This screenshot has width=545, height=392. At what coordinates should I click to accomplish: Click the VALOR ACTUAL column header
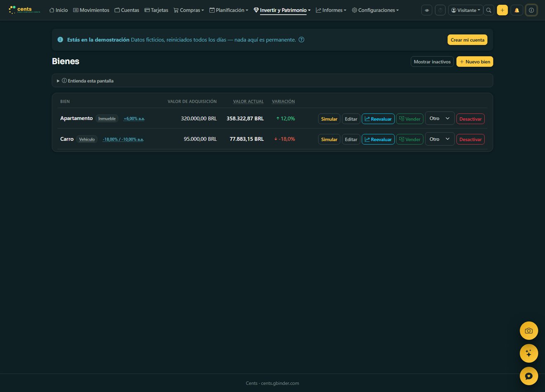[x=248, y=101]
